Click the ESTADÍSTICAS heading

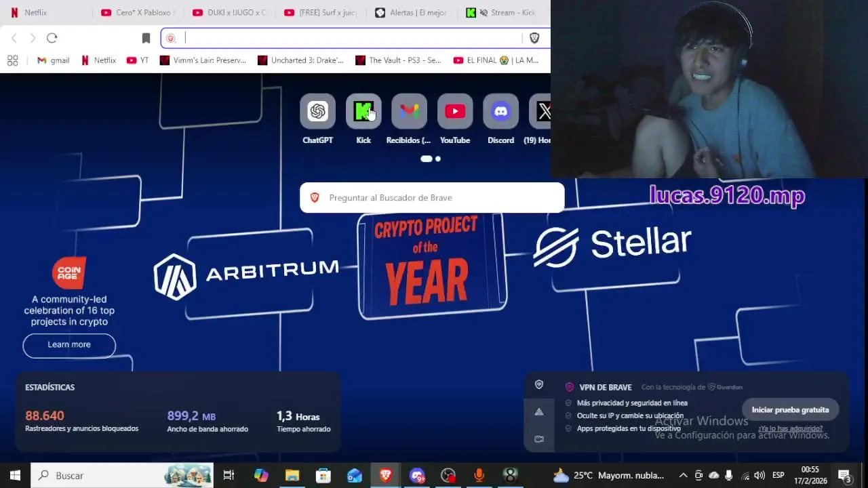[50, 387]
